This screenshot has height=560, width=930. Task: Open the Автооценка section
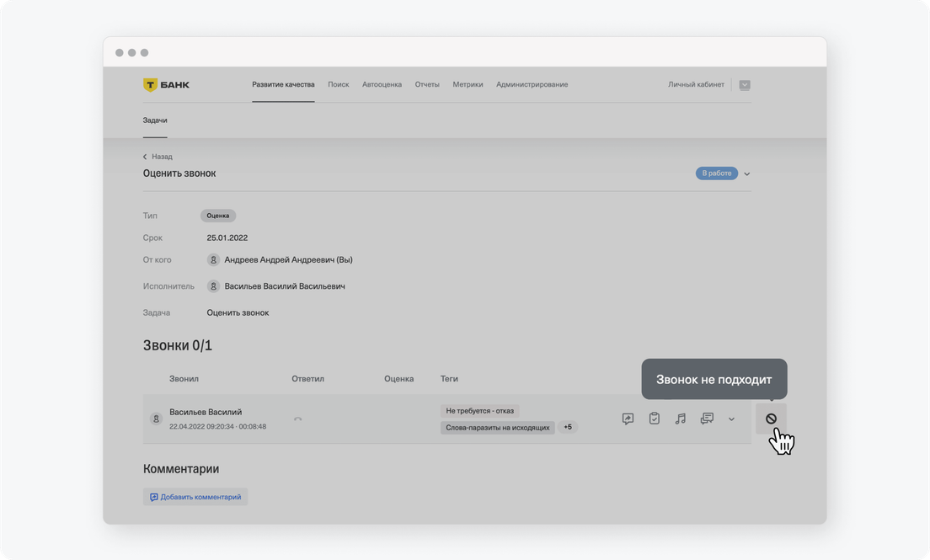[x=382, y=84]
